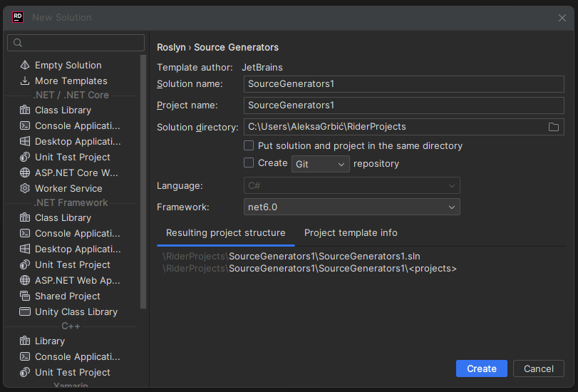
Task: Open the Git repository type dropdown
Action: [320, 164]
